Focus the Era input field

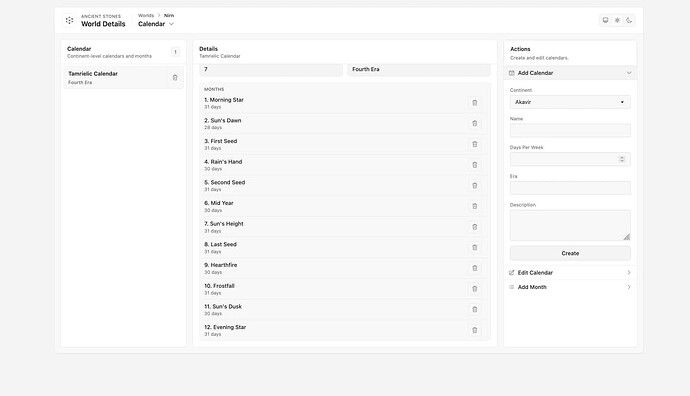(x=570, y=188)
